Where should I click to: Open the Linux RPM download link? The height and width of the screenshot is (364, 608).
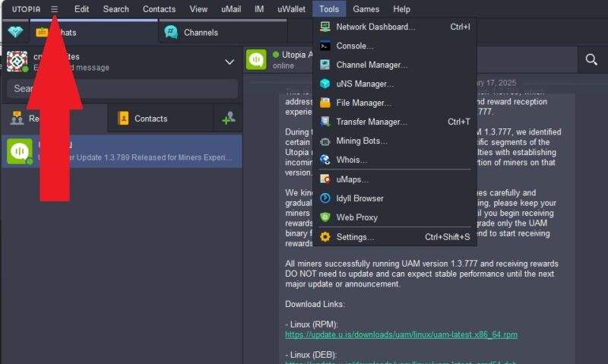pyautogui.click(x=401, y=334)
